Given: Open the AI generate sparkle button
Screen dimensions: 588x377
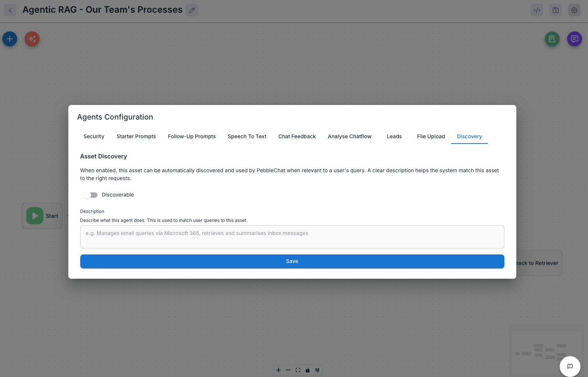Looking at the screenshot, I should click(32, 39).
